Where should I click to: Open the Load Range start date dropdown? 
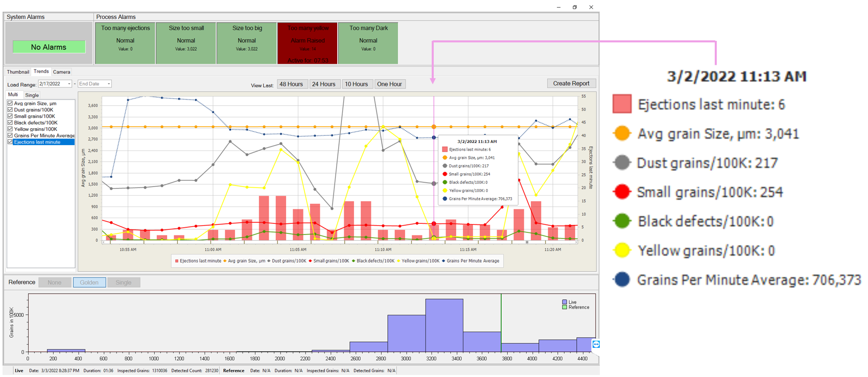pyautogui.click(x=69, y=84)
